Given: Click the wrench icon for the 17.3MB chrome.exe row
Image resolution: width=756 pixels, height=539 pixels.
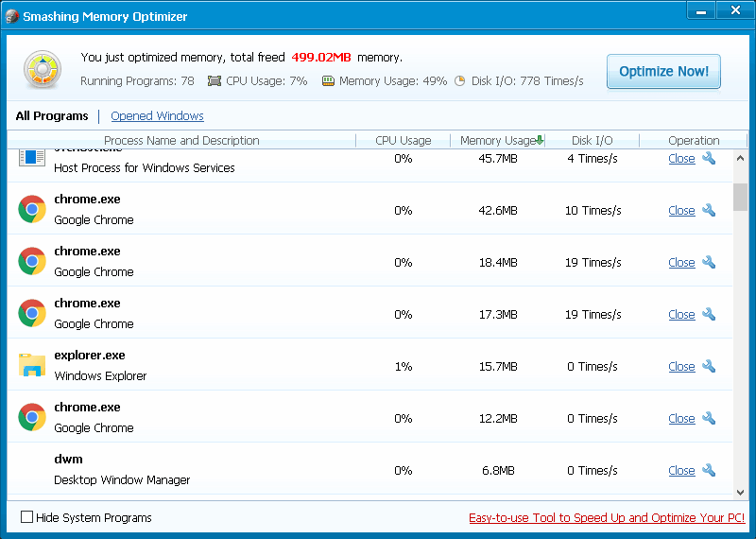Looking at the screenshot, I should tap(708, 315).
